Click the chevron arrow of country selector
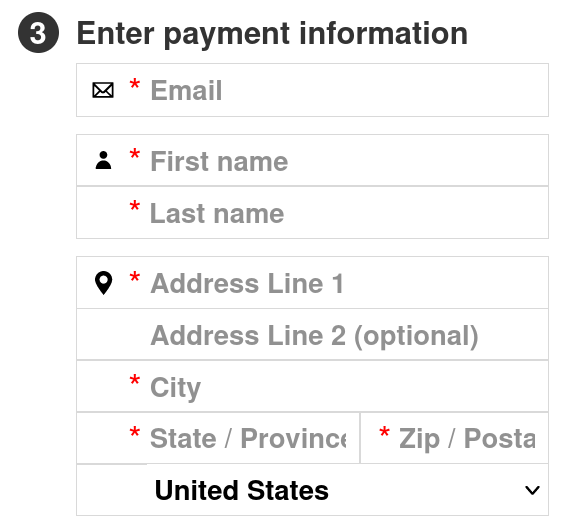The width and height of the screenshot is (574, 522). tap(532, 490)
